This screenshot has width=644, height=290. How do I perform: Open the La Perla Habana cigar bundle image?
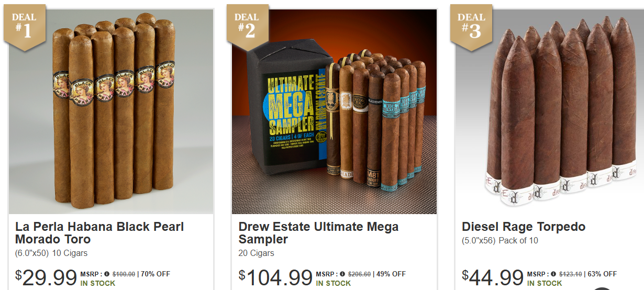click(x=111, y=111)
